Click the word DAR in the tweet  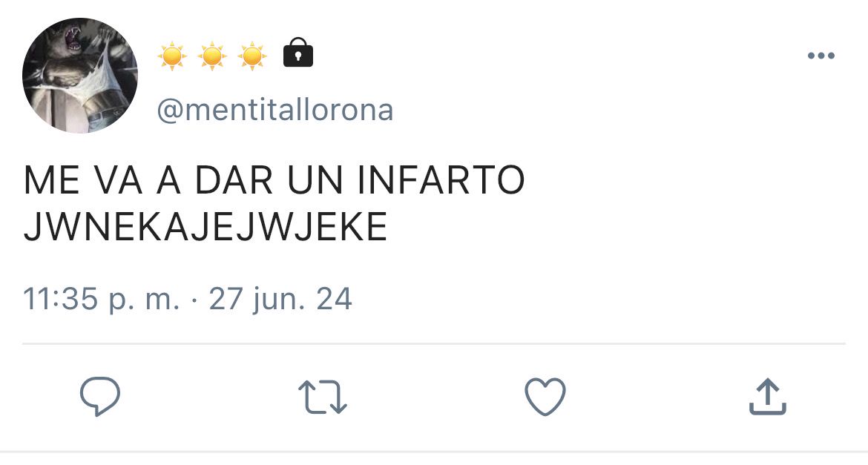click(x=234, y=180)
